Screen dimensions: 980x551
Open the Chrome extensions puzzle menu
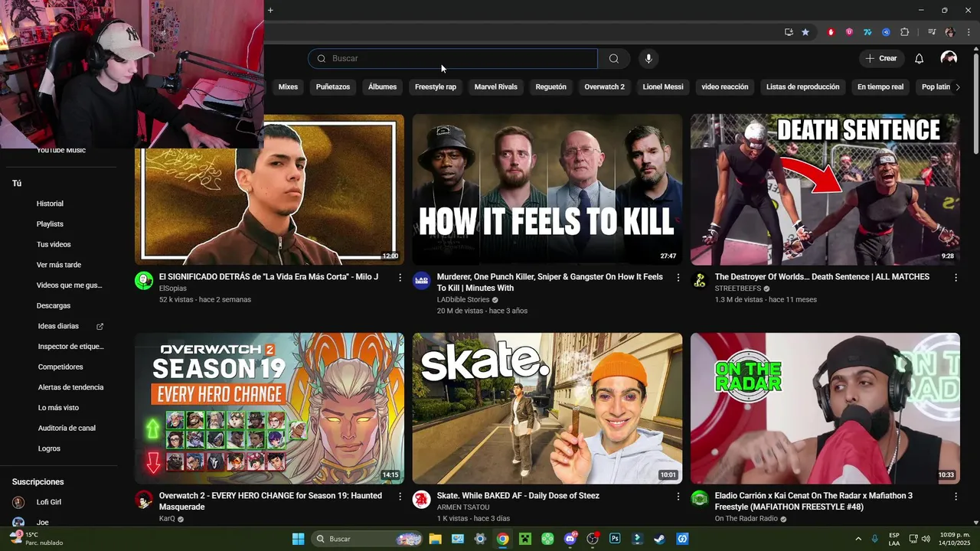point(904,32)
